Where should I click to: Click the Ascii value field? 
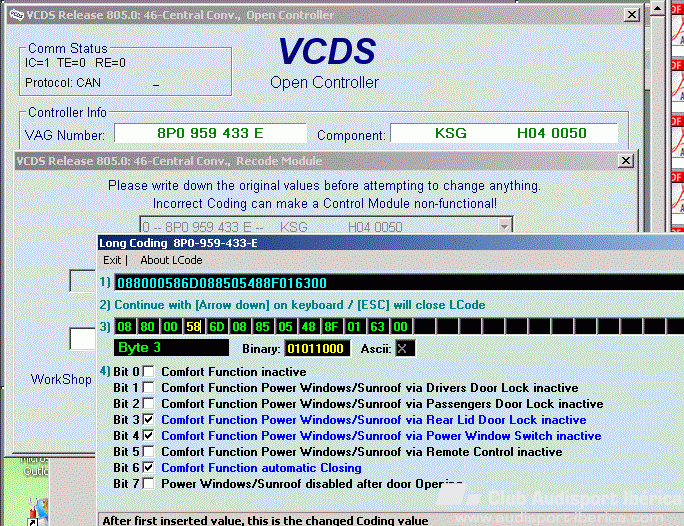pyautogui.click(x=405, y=348)
